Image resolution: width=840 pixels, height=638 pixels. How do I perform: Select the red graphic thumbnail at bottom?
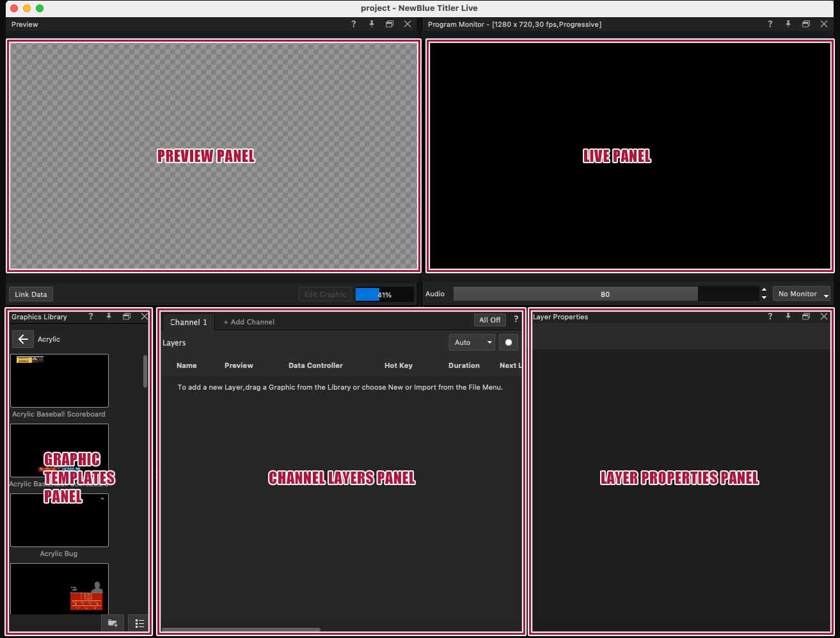click(59, 589)
